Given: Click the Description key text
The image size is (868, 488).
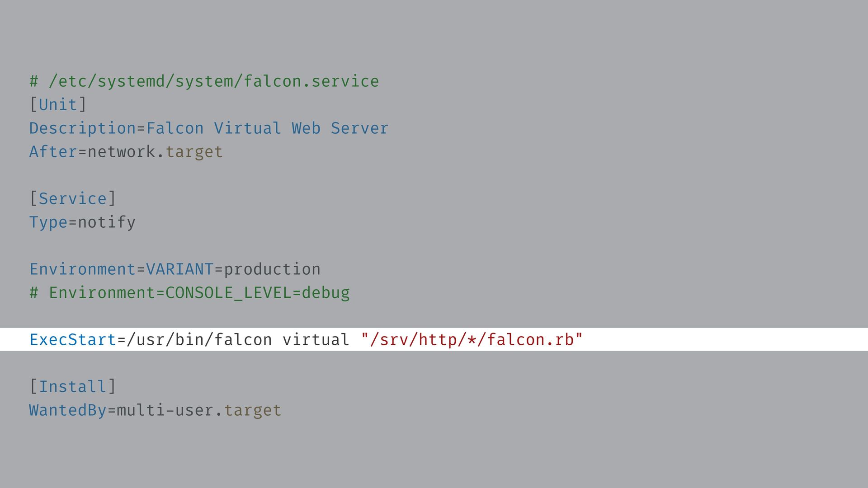Looking at the screenshot, I should click(x=82, y=128).
